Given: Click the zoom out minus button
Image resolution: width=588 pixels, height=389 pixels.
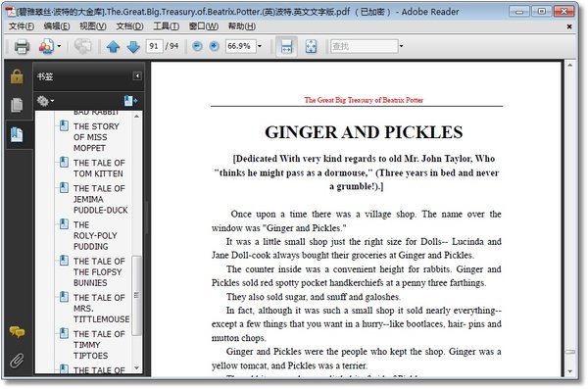Looking at the screenshot, I should [197, 46].
